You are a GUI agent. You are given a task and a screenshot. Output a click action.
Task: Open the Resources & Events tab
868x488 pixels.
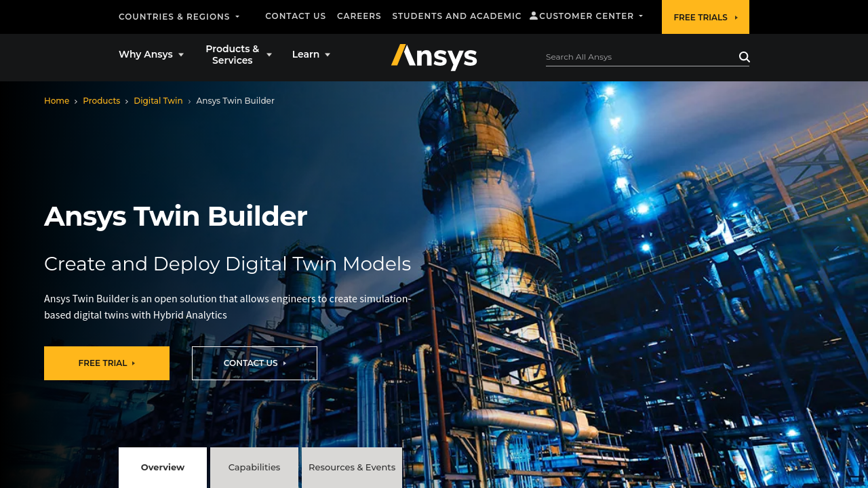click(352, 468)
